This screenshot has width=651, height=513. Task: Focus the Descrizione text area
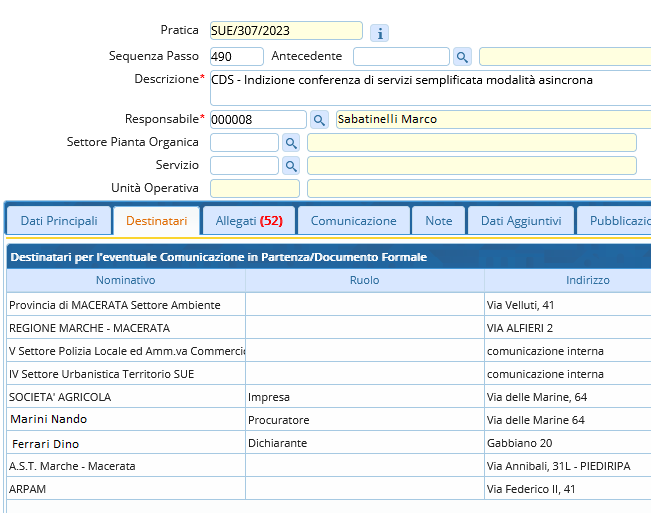pyautogui.click(x=430, y=88)
